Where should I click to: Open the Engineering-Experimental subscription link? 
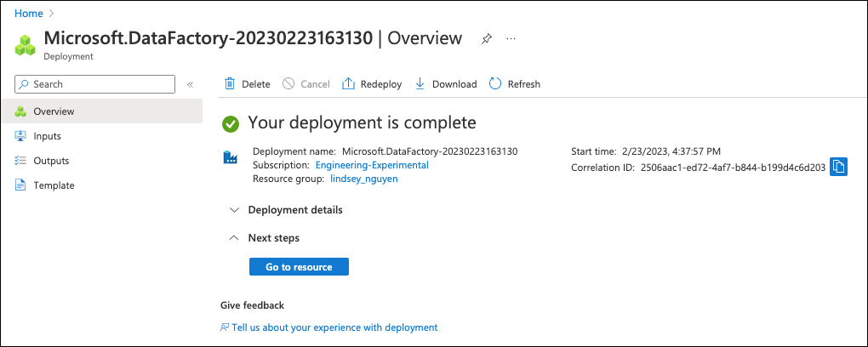tap(372, 165)
